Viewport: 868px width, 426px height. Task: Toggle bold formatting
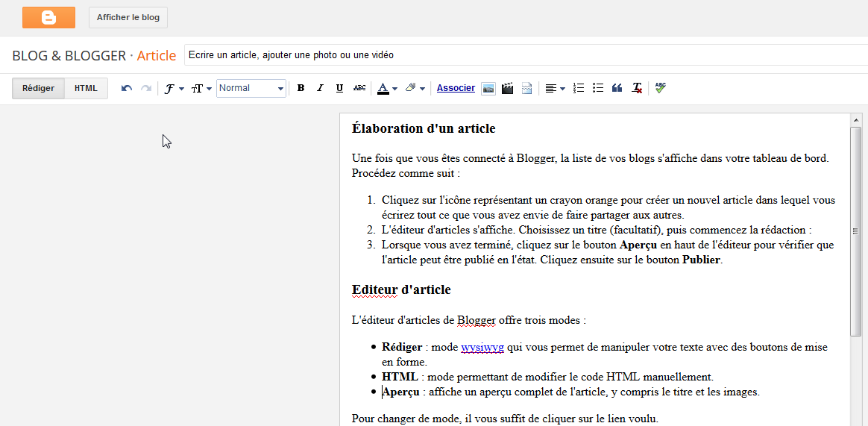tap(301, 88)
